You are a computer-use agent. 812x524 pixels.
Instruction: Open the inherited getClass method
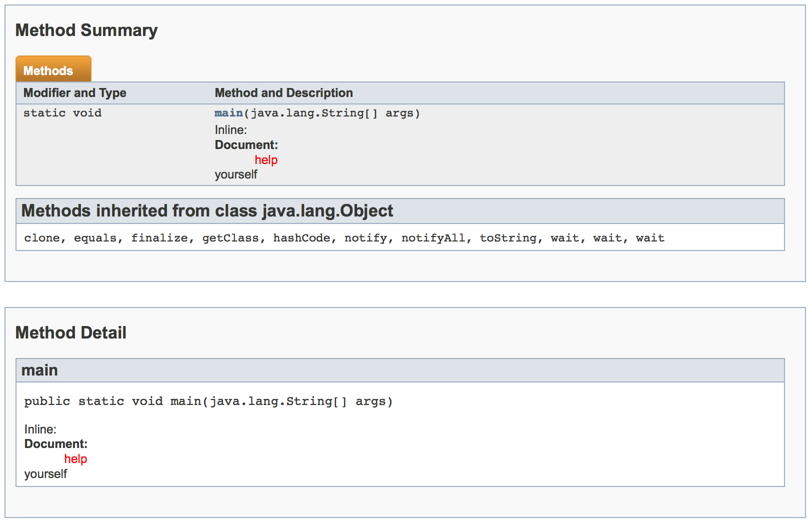[x=230, y=238]
